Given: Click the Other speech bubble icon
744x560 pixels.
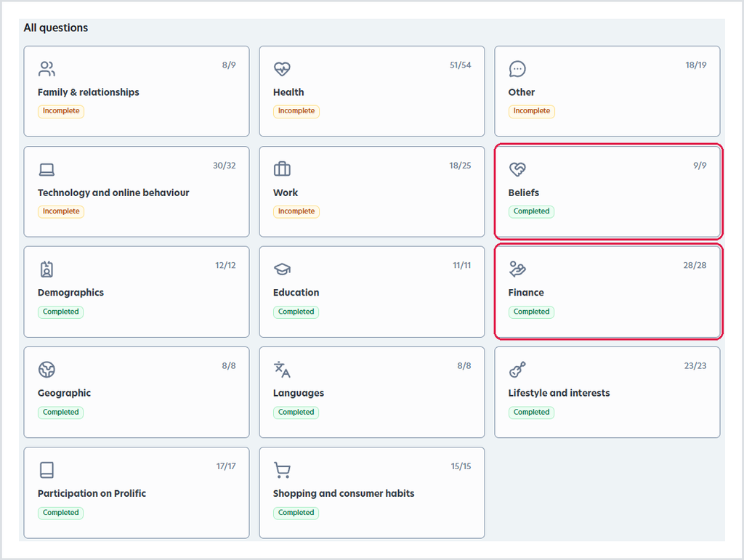Looking at the screenshot, I should coord(517,69).
